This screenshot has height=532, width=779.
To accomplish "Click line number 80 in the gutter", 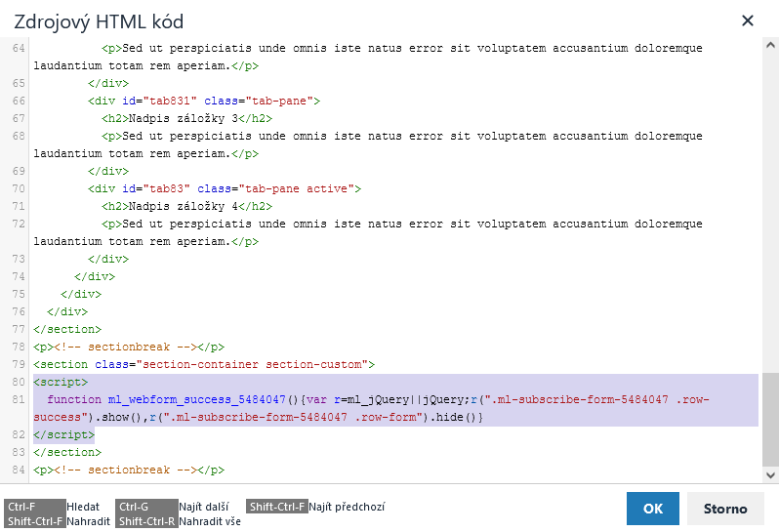I will pyautogui.click(x=19, y=382).
